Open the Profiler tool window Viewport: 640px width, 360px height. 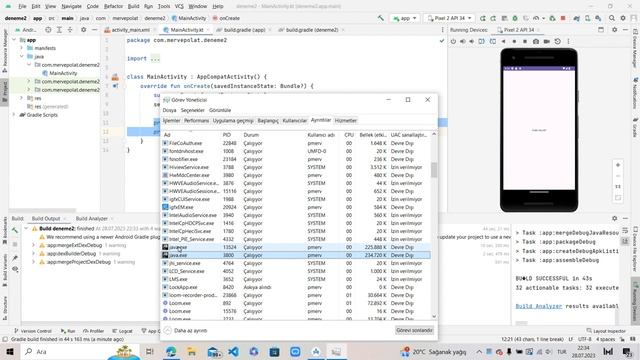[x=93, y=331]
